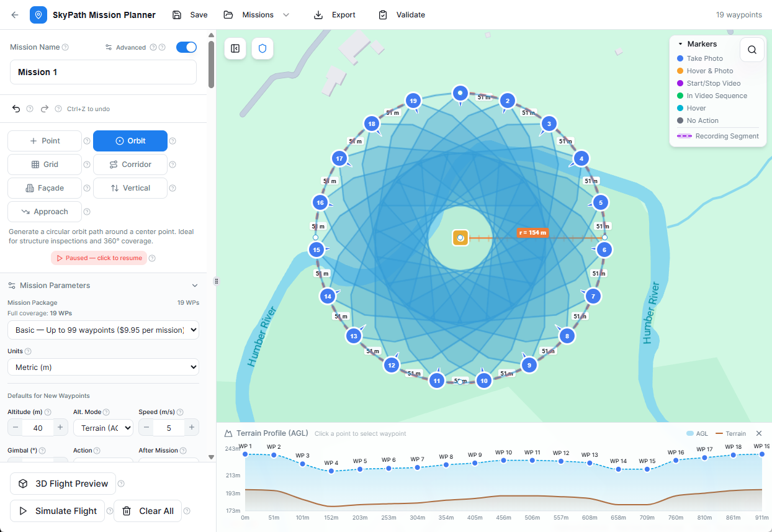Validate the mission plan
Screen dimensions: 772x532
[x=402, y=15]
